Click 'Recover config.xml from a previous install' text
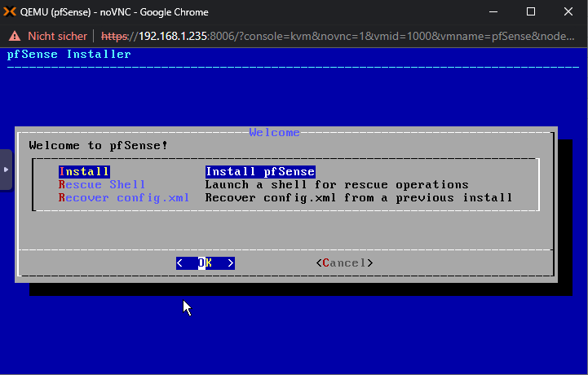Viewport: 588px width, 375px height. [x=359, y=197]
